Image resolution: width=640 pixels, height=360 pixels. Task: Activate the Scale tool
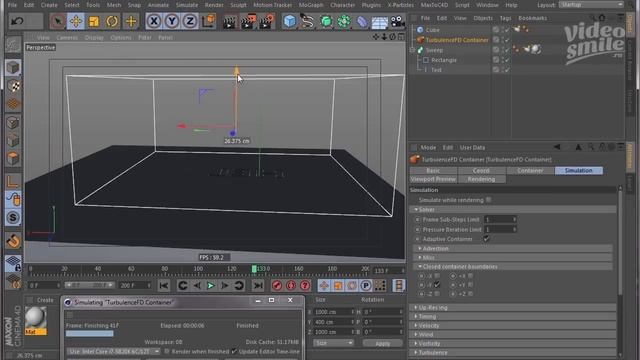94,21
